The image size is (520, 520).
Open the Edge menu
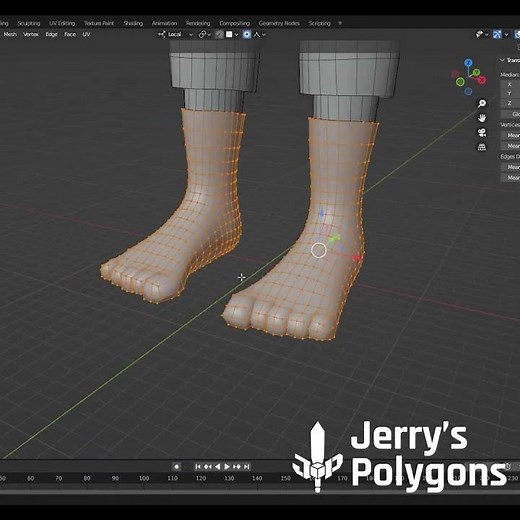click(51, 34)
